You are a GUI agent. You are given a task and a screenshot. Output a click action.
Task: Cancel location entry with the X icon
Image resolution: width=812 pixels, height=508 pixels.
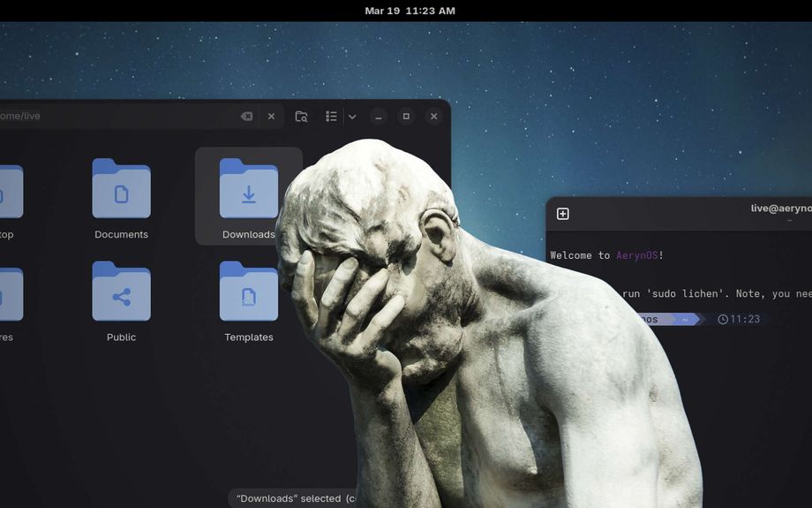click(x=271, y=117)
